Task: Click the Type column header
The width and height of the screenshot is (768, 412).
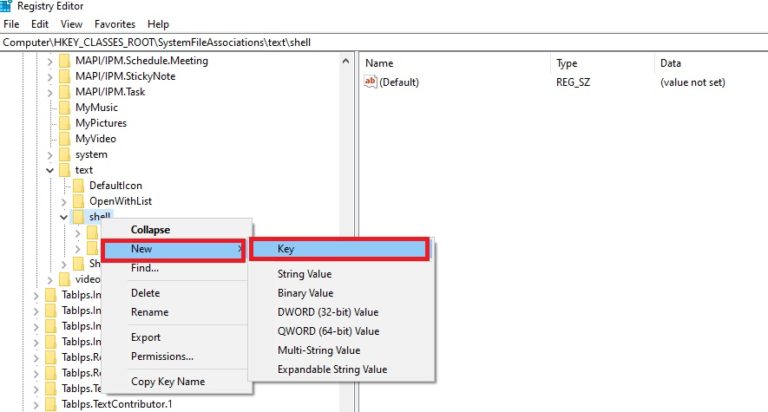Action: [x=567, y=63]
